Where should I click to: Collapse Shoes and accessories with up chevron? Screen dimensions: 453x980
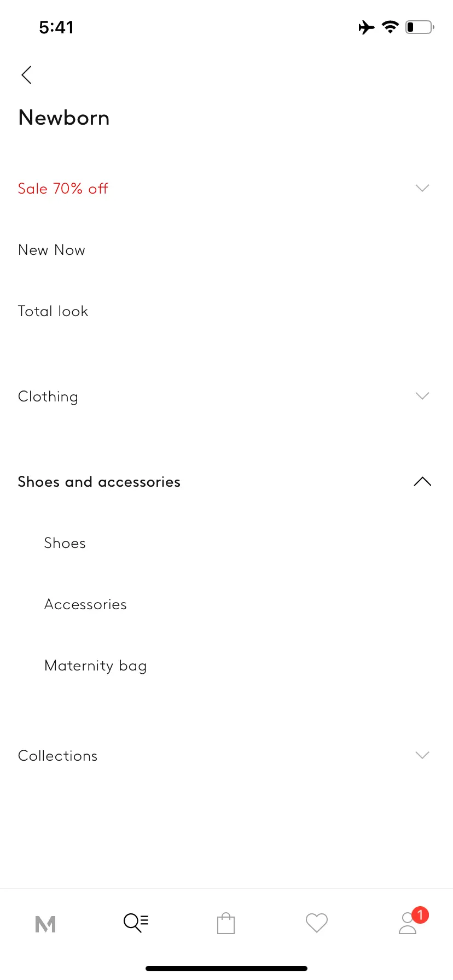(422, 482)
